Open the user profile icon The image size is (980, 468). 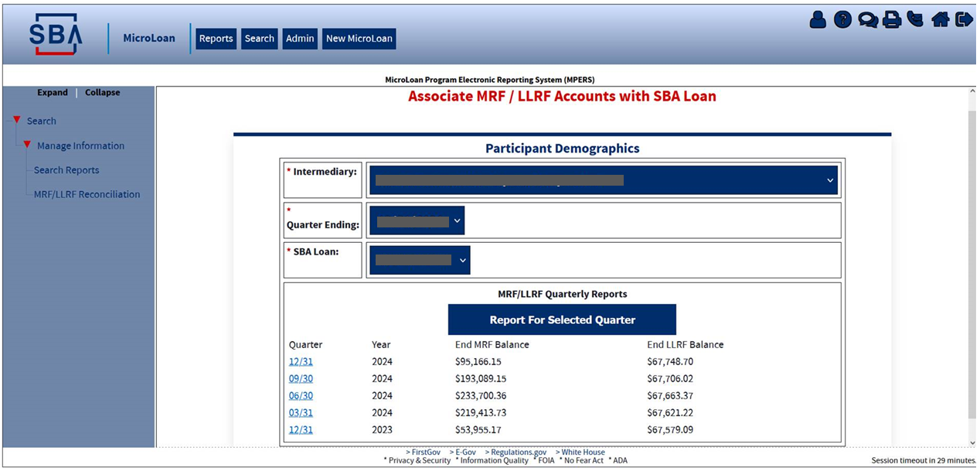(x=818, y=20)
